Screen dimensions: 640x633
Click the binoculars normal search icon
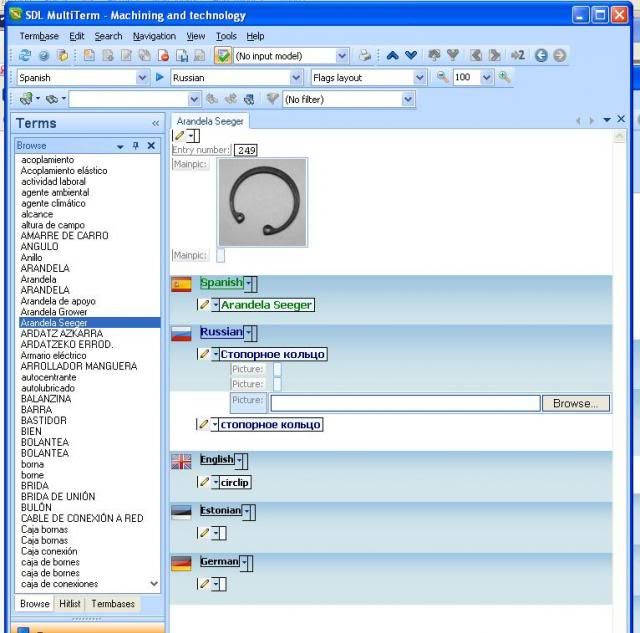[x=27, y=99]
